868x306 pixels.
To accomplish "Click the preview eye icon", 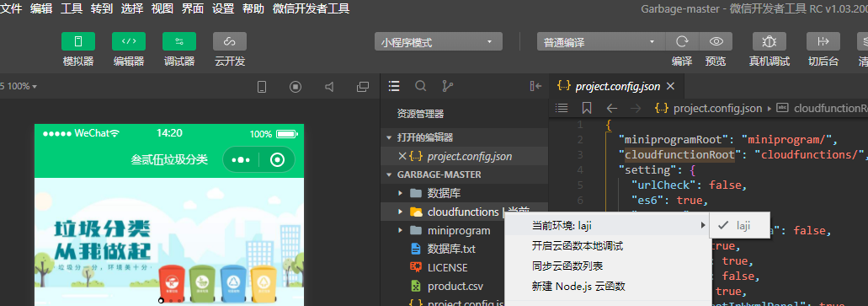I will pos(716,41).
